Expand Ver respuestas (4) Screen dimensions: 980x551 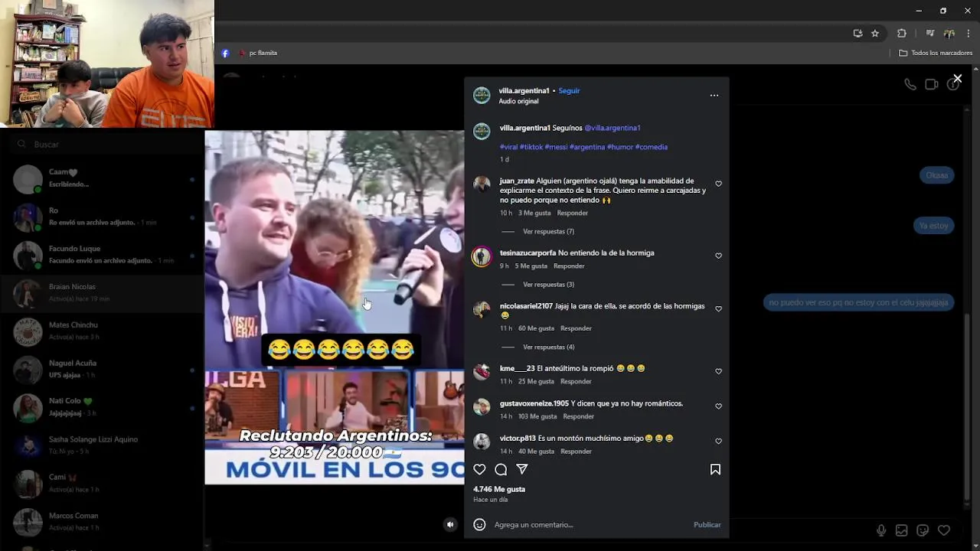point(548,347)
